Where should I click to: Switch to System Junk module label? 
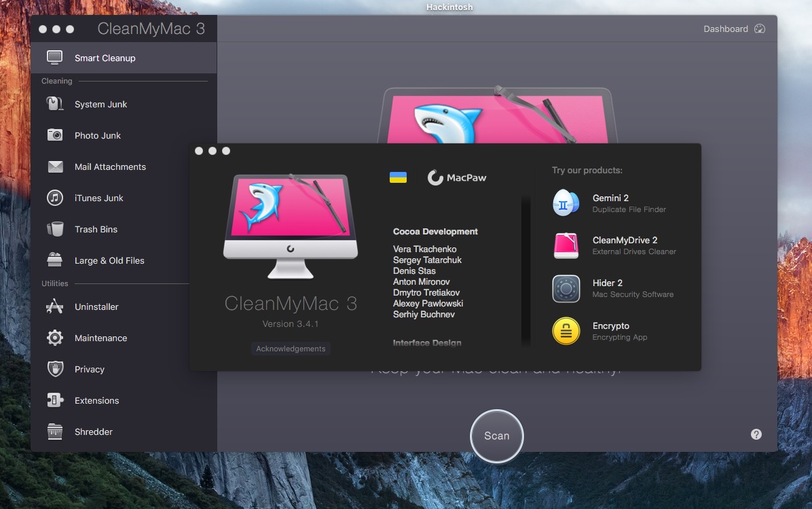click(x=100, y=104)
